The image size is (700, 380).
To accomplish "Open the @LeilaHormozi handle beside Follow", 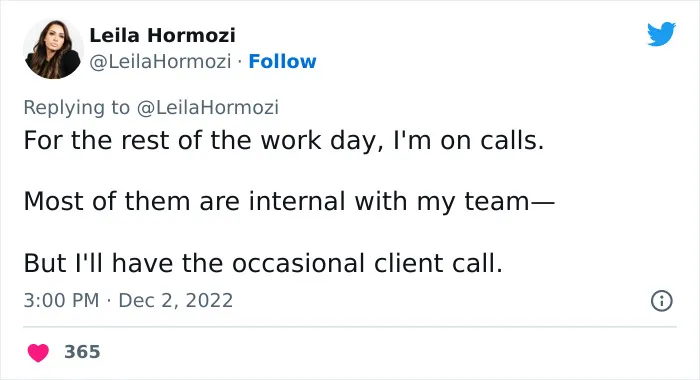I will pyautogui.click(x=160, y=62).
